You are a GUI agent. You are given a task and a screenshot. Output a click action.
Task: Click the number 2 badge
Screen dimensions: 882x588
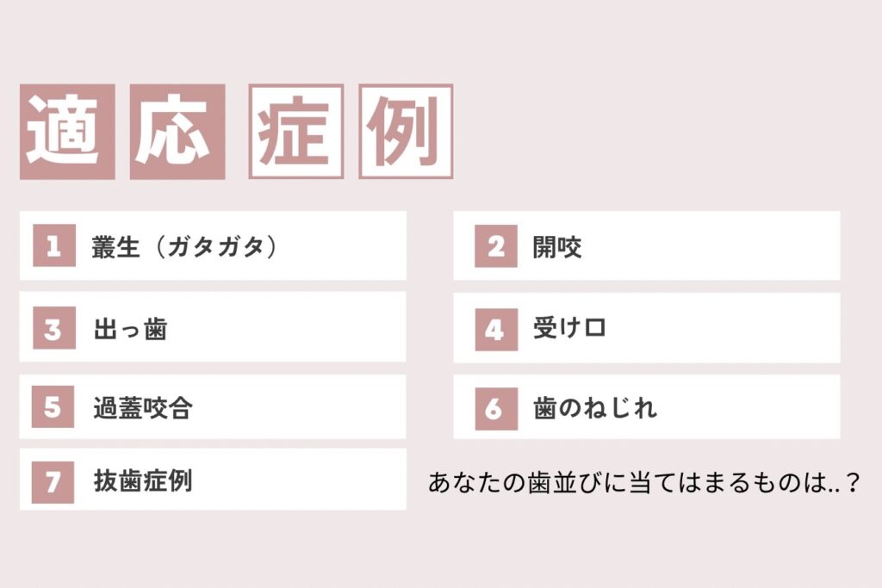[495, 247]
